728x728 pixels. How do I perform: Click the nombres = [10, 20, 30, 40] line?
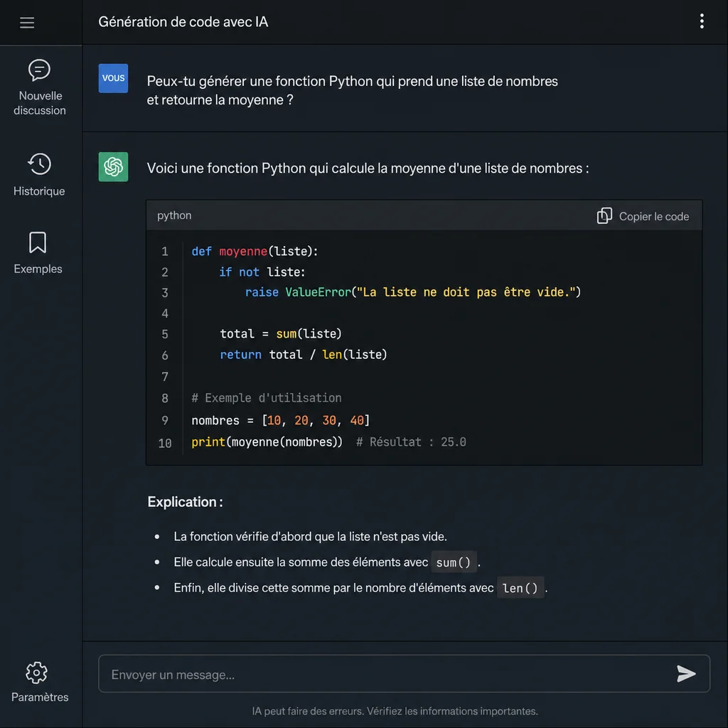[280, 420]
